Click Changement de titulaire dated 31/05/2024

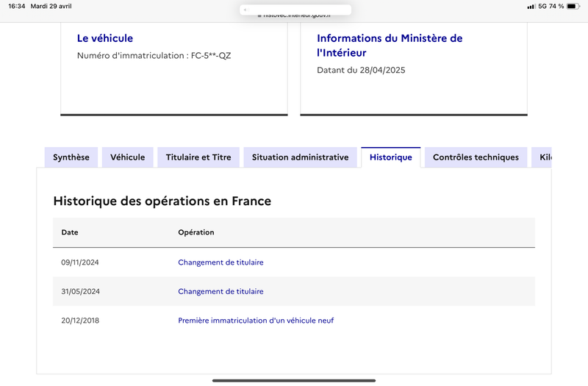[x=220, y=291]
